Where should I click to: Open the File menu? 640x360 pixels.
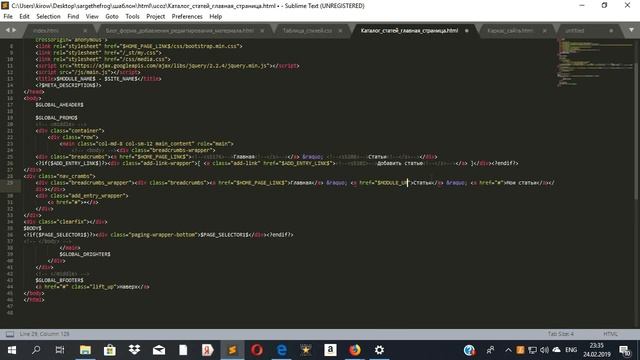8,16
